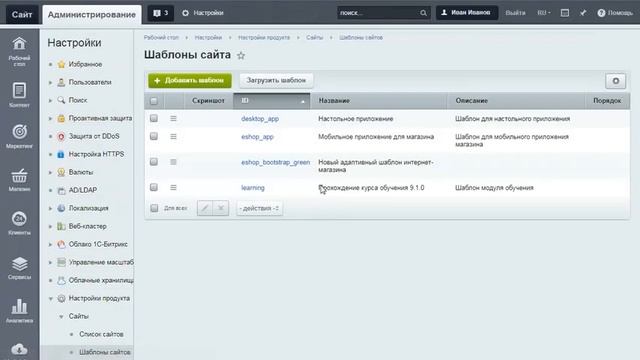This screenshot has width=640, height=360.
Task: Sort by the ID column header
Action: pyautogui.click(x=271, y=101)
